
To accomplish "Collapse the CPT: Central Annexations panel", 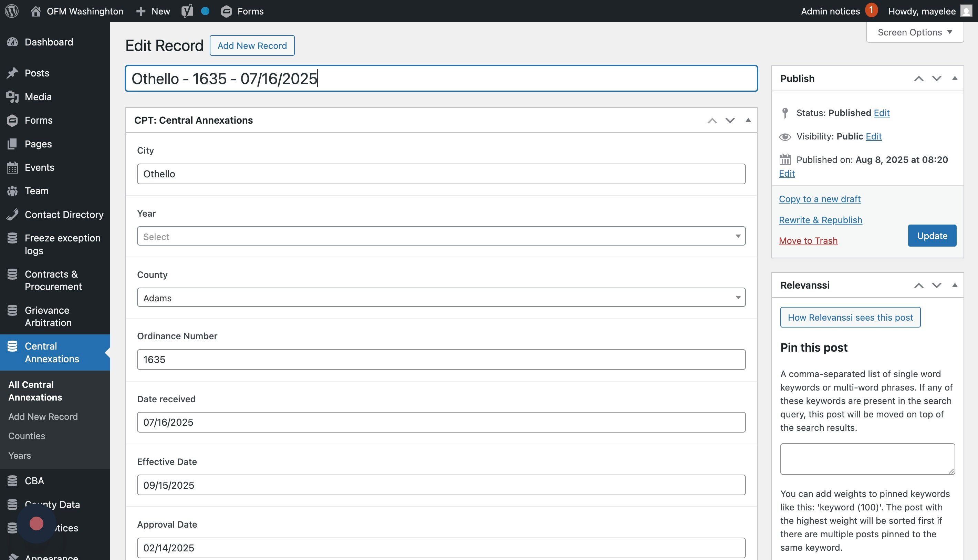I will point(748,120).
